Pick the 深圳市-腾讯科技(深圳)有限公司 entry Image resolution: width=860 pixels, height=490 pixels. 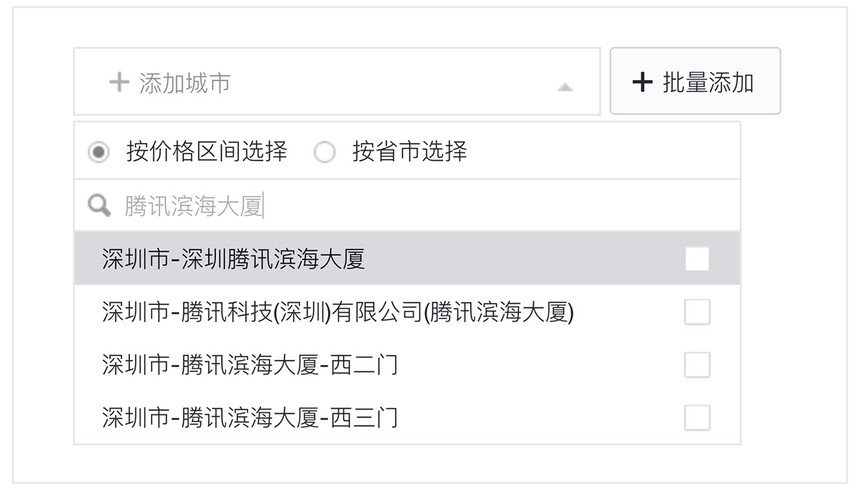click(407, 311)
